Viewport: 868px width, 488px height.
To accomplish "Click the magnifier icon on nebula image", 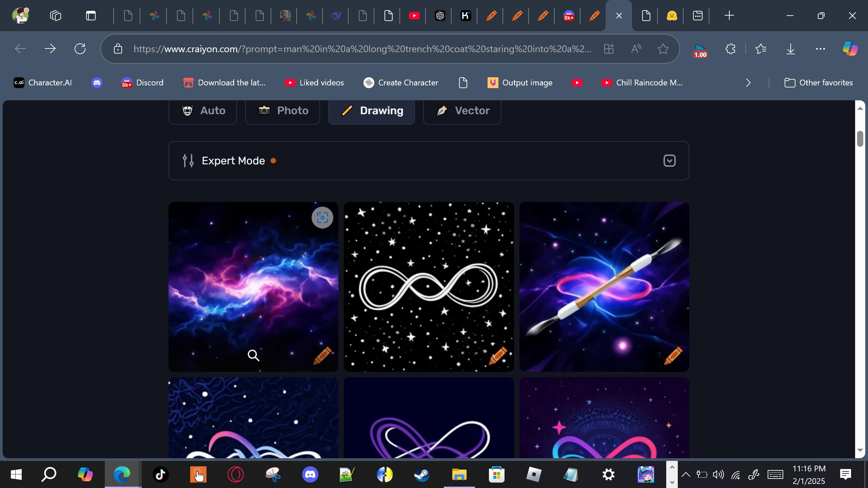I will 253,355.
